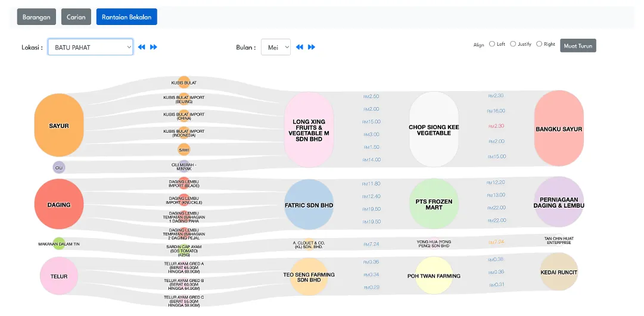The image size is (644, 316).
Task: Select LONG XING FRUITS & VEGETABLE node
Action: pyautogui.click(x=309, y=130)
